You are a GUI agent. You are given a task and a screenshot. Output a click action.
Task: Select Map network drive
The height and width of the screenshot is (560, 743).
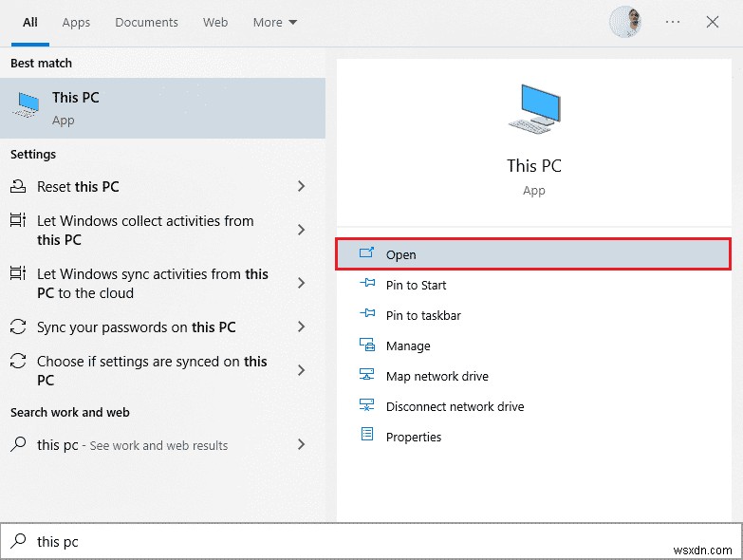(x=533, y=376)
